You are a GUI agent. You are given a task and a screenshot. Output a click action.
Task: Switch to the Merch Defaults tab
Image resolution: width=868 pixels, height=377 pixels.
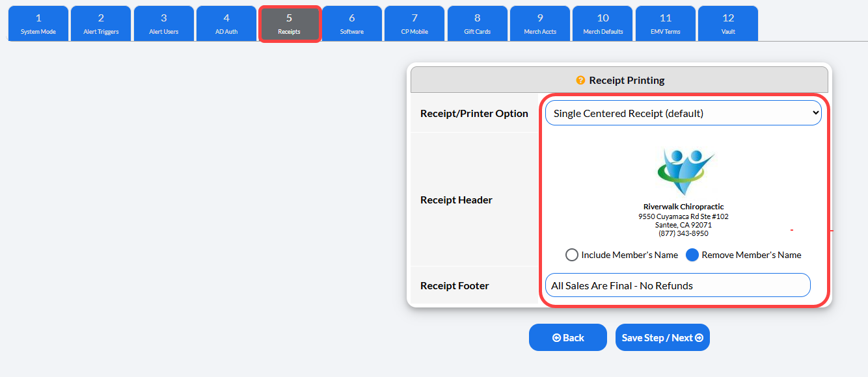click(603, 23)
